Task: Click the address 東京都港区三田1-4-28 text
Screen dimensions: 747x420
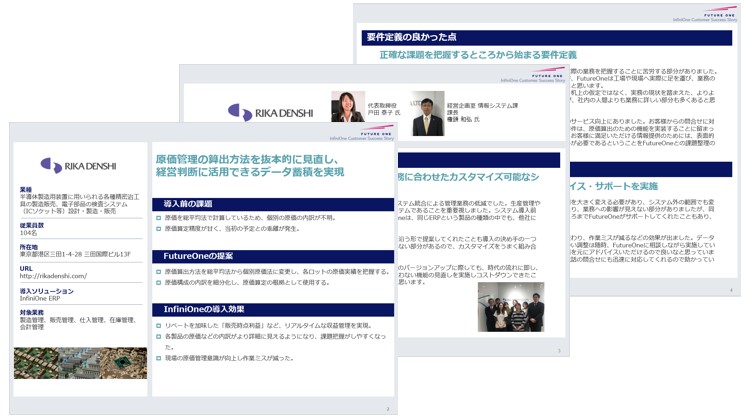Action: (x=75, y=254)
